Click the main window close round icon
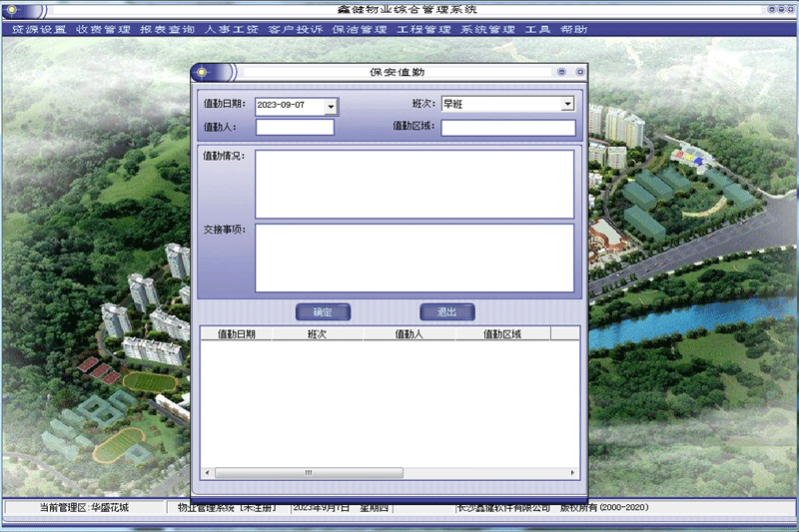 coord(791,9)
